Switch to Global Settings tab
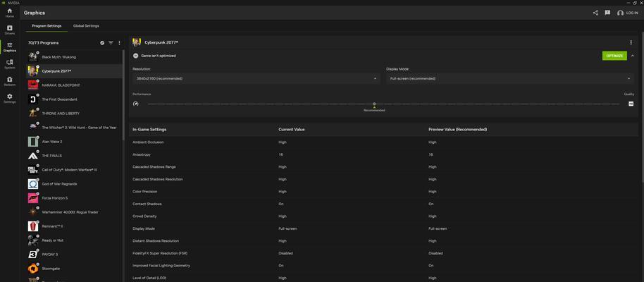The height and width of the screenshot is (282, 644). 86,26
